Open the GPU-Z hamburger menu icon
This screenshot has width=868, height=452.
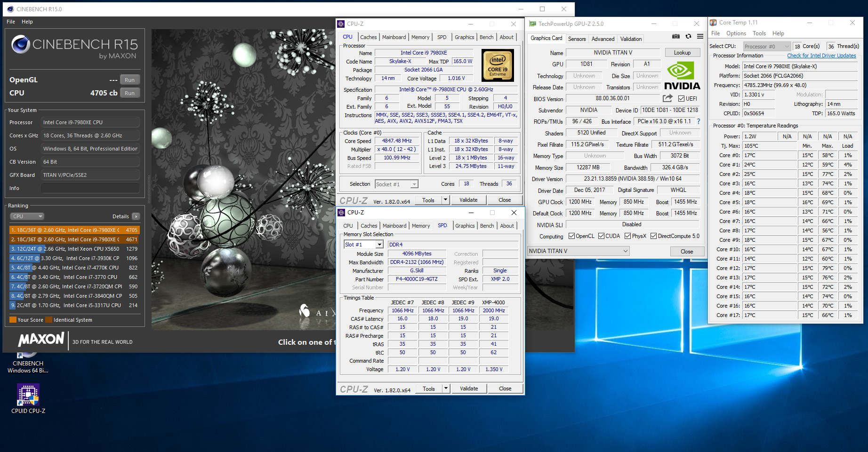point(700,36)
